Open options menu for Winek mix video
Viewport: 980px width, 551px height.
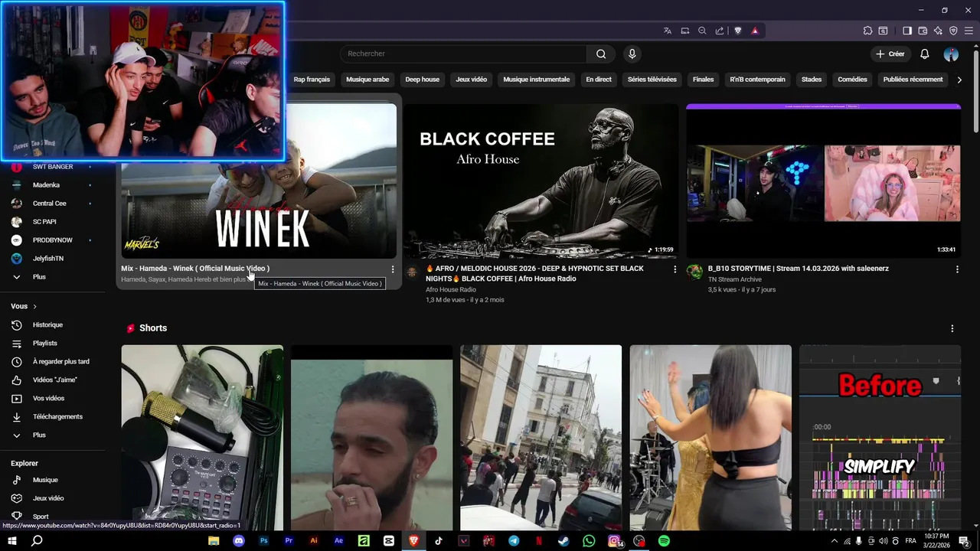point(393,269)
